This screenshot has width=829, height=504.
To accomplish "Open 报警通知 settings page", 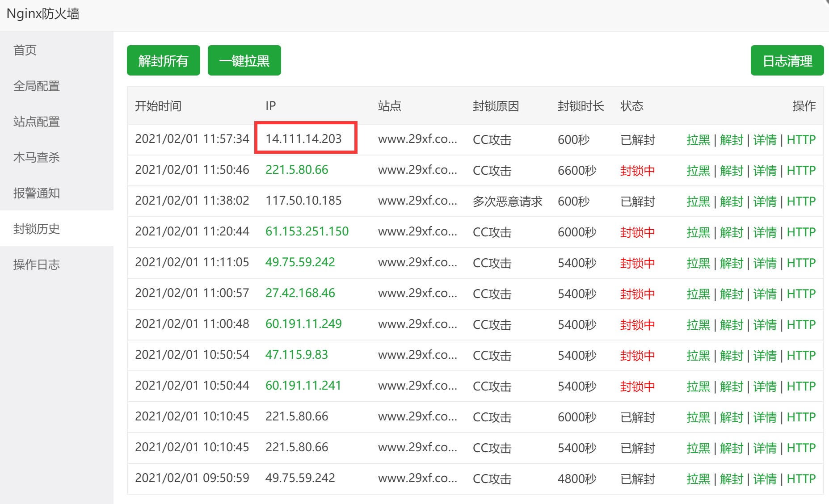I will tap(37, 193).
